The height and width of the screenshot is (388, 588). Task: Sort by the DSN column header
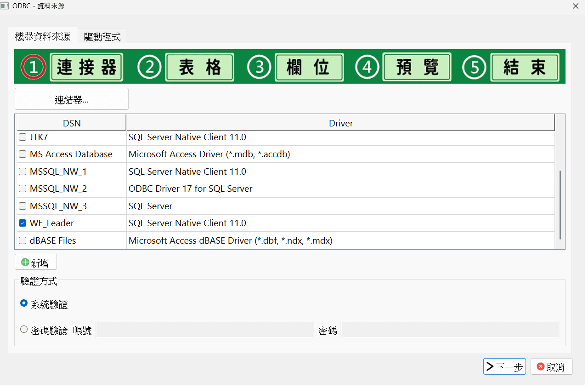coord(72,123)
